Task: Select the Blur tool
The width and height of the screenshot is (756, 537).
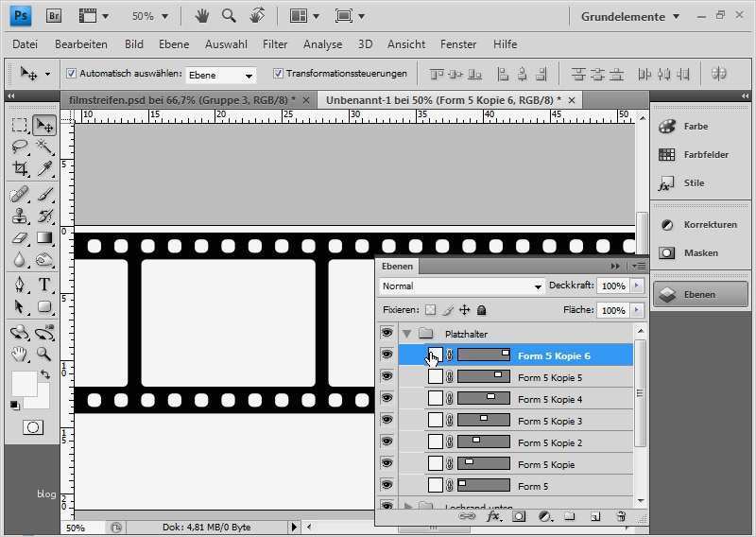Action: point(19,260)
